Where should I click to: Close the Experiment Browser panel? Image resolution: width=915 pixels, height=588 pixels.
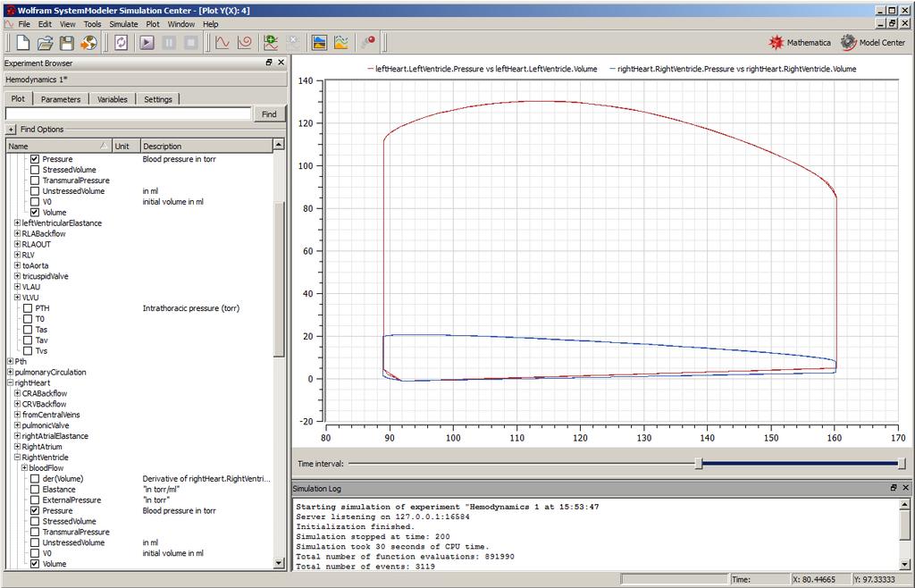click(281, 63)
